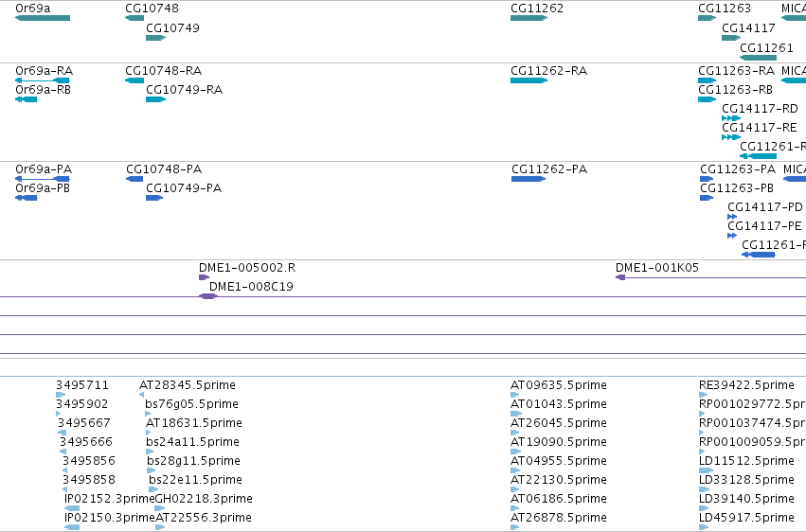Click the Or69a-RB transcript glyph
The width and height of the screenshot is (806, 532).
click(x=27, y=99)
